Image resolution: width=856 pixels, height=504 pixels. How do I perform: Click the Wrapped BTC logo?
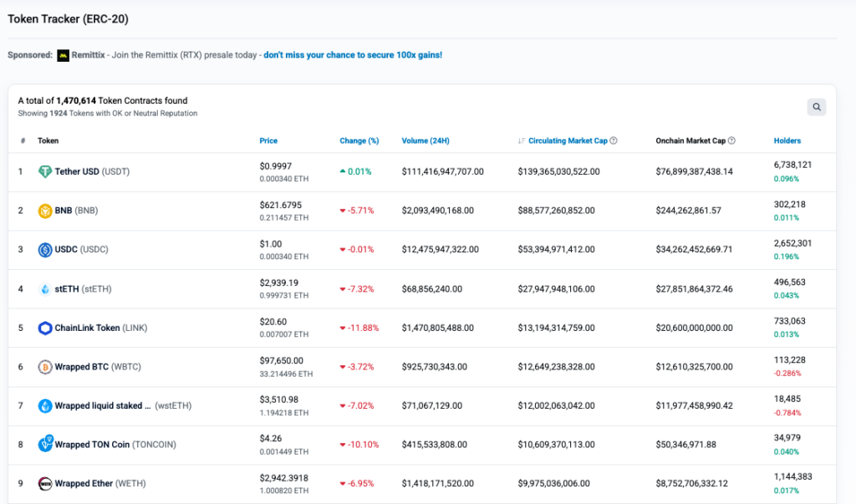pyautogui.click(x=45, y=367)
